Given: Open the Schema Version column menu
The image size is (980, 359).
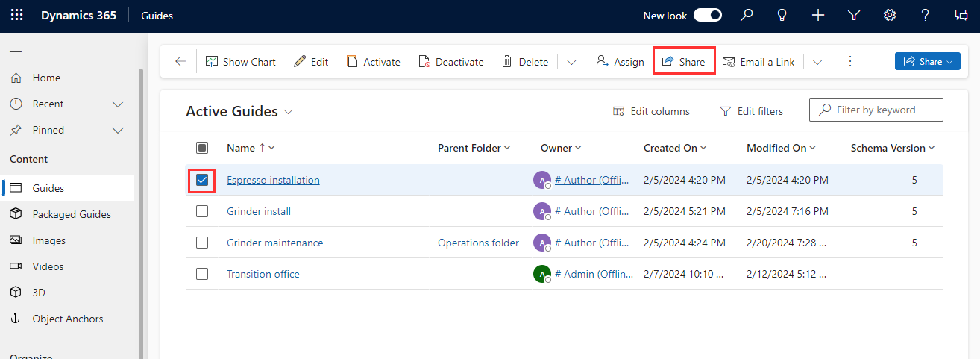Looking at the screenshot, I should tap(893, 148).
